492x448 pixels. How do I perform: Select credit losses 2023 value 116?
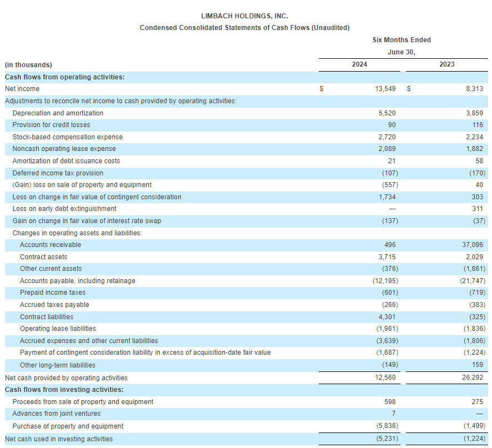[x=478, y=125]
